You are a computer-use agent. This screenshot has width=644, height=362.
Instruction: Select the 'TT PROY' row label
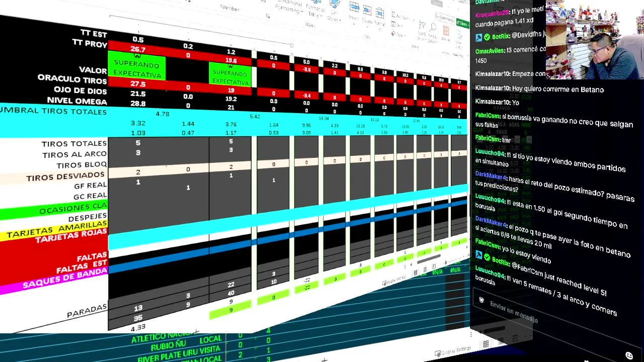point(90,44)
